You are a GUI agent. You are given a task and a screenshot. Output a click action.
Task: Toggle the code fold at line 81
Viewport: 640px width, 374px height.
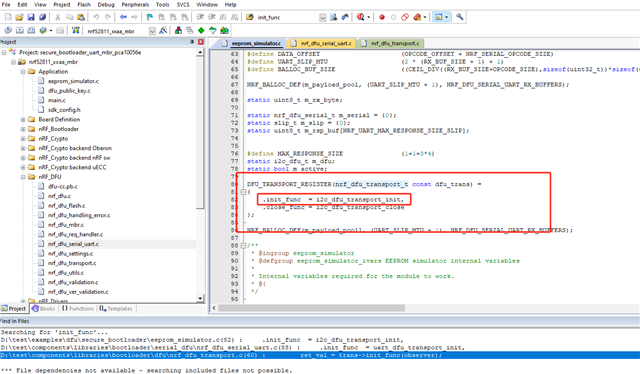tap(243, 192)
